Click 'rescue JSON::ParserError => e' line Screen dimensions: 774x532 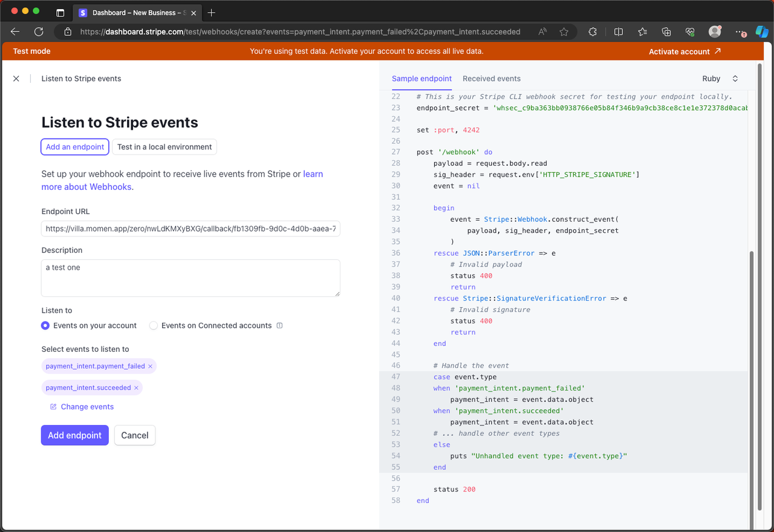[495, 253]
